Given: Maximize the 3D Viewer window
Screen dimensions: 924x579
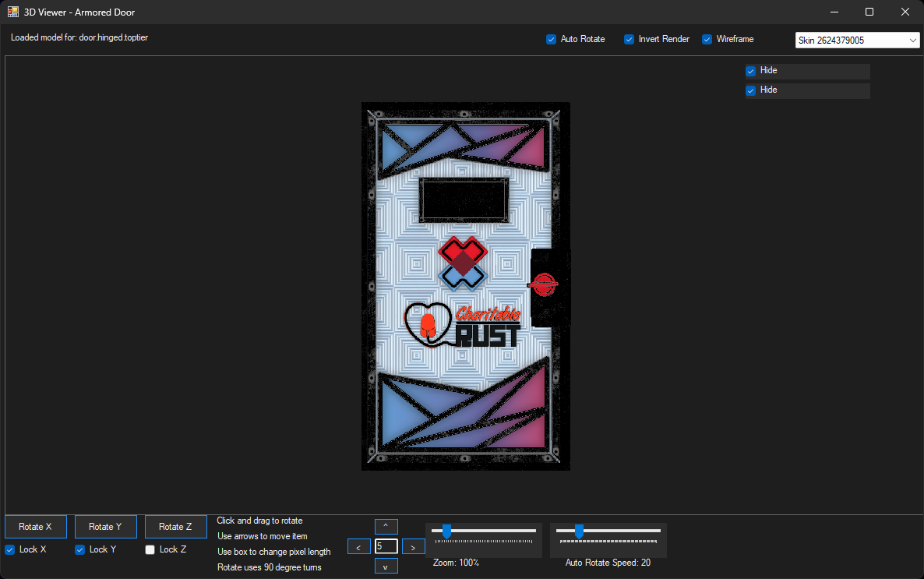Looking at the screenshot, I should coord(869,12).
